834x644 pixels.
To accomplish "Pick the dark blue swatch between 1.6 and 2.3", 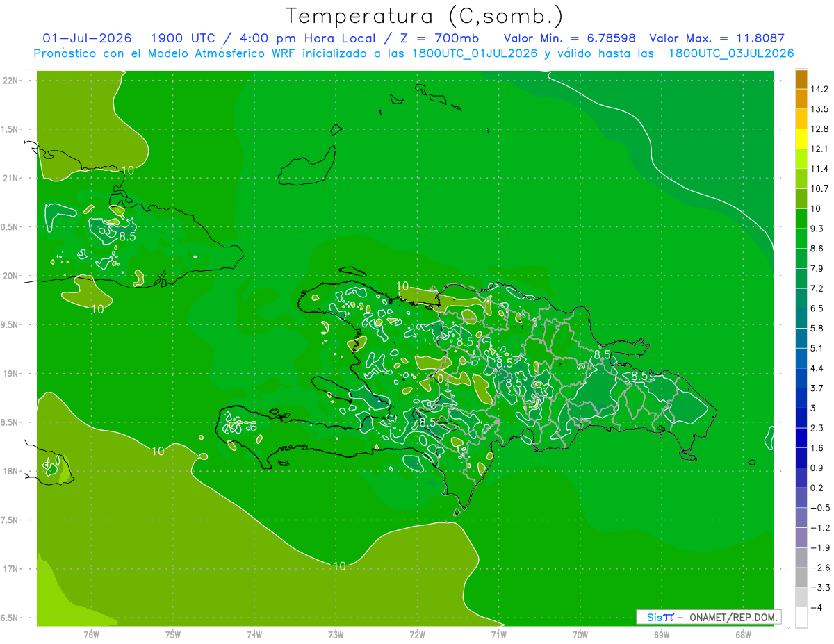I will coord(801,438).
